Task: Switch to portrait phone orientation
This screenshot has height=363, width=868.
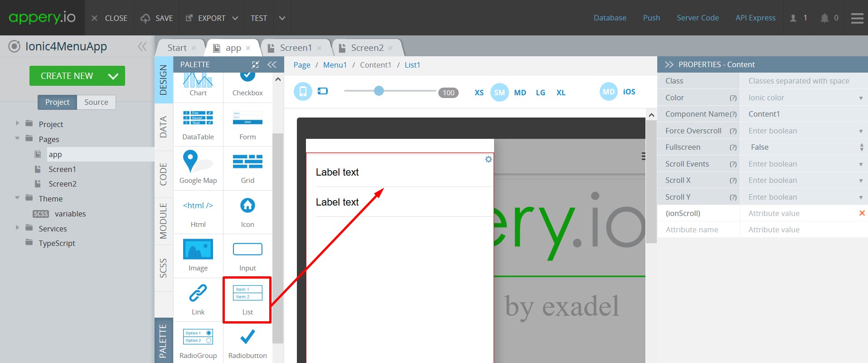Action: coord(303,92)
